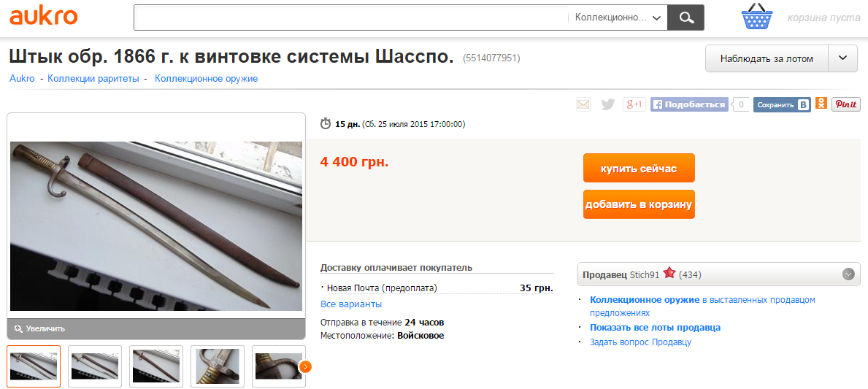
Task: Save the lot to VK with Сохранить
Action: 782,104
